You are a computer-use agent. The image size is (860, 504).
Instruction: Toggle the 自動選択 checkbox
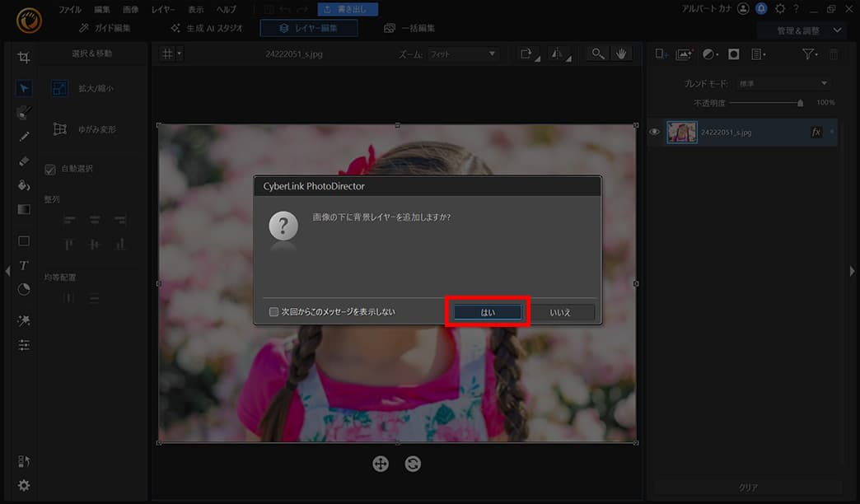[x=50, y=169]
